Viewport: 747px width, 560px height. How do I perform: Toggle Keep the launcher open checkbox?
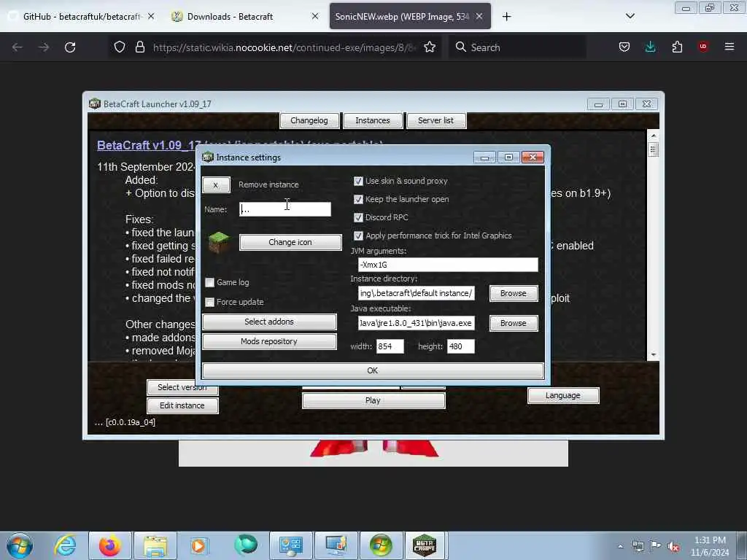[x=358, y=199]
